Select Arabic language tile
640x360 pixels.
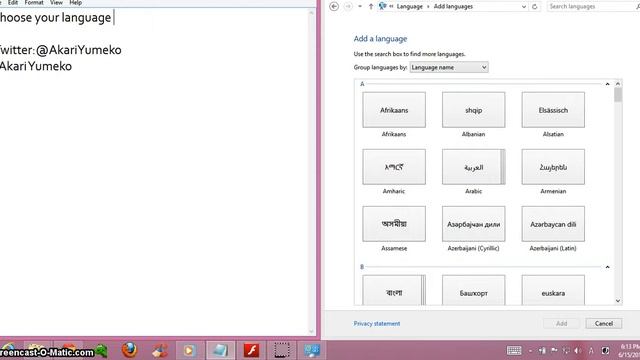[473, 167]
